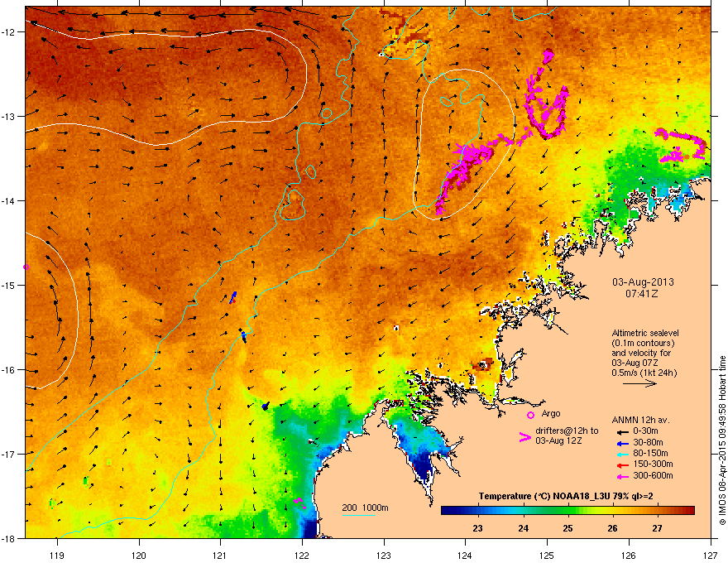This screenshot has height=563, width=728.
Task: Click the '150-300m' depth label
Action: tap(653, 464)
